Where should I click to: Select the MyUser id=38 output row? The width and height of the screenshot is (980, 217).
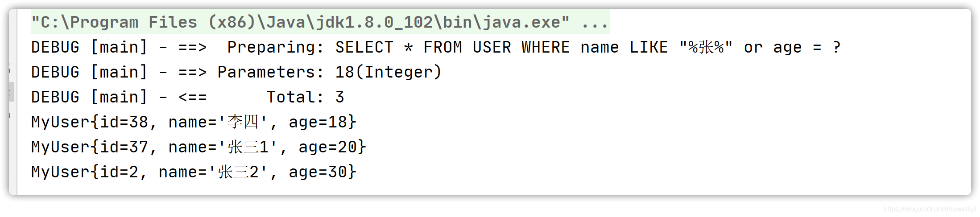(194, 122)
